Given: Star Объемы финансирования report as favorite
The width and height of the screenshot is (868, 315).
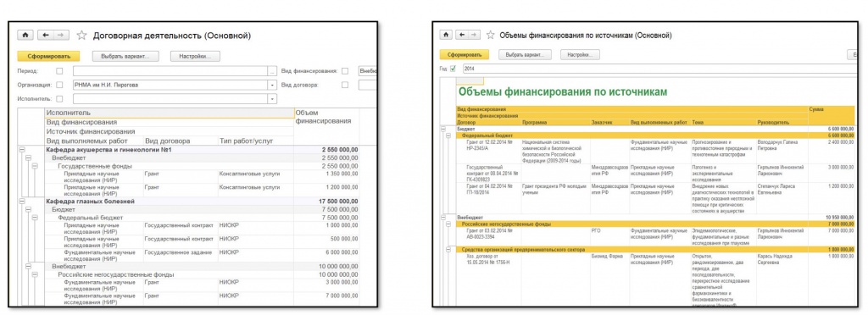Looking at the screenshot, I should pyautogui.click(x=490, y=36).
